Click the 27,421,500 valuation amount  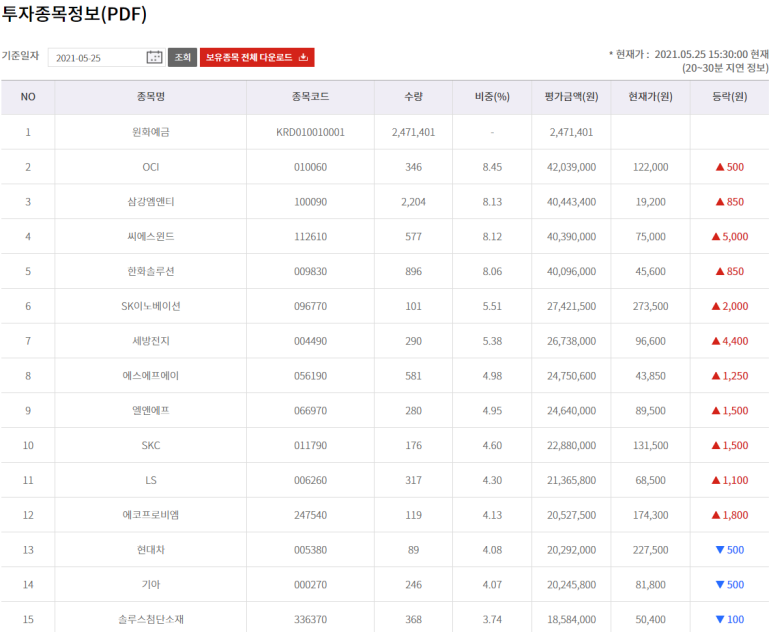[x=571, y=306]
